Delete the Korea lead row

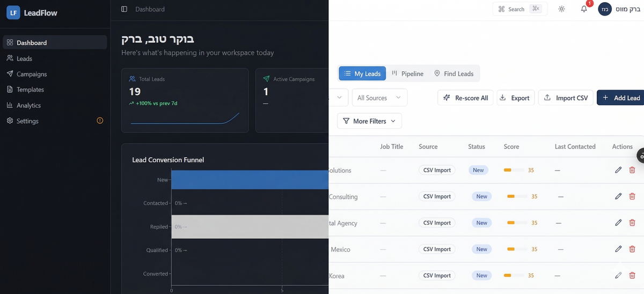pos(632,275)
